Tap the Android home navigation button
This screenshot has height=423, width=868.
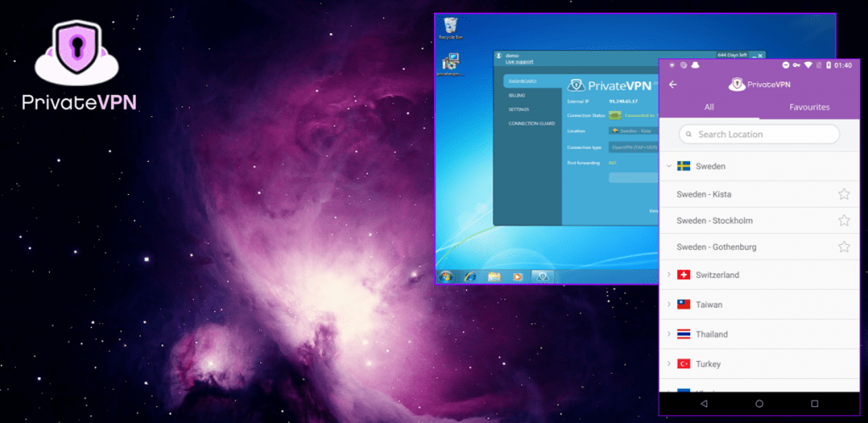point(759,404)
